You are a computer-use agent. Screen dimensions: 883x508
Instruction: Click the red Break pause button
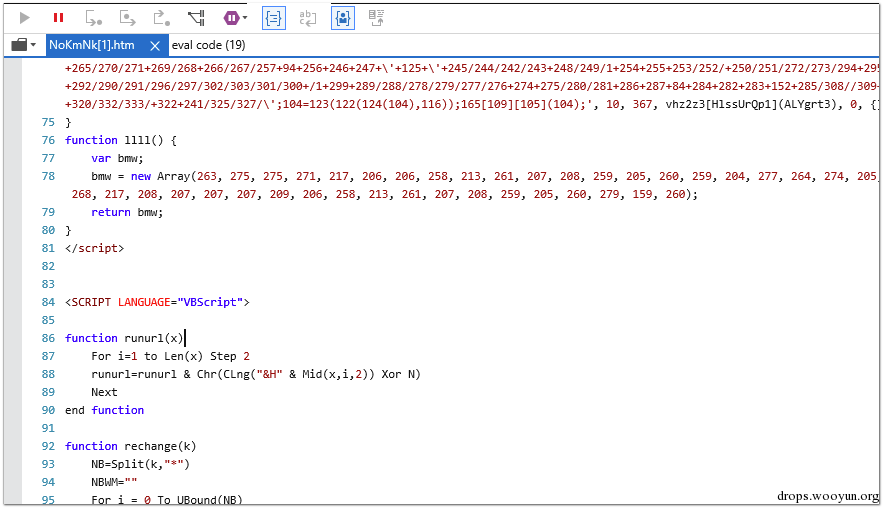[58, 18]
